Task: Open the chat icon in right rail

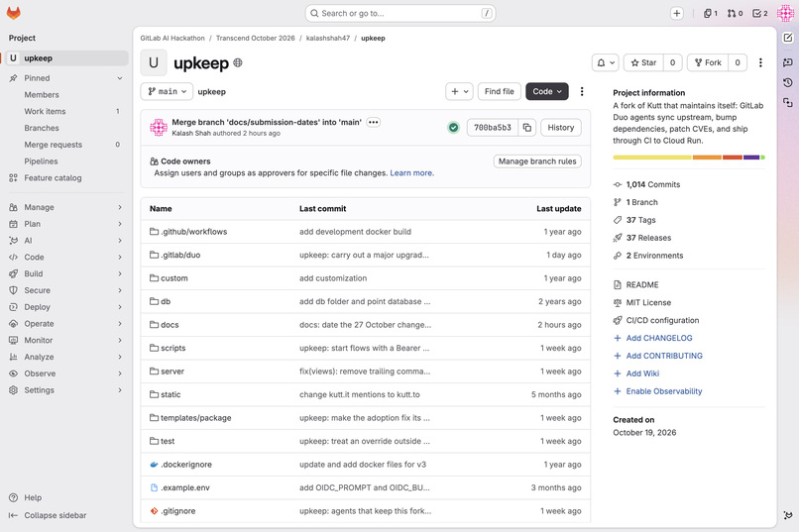Action: coord(788,62)
